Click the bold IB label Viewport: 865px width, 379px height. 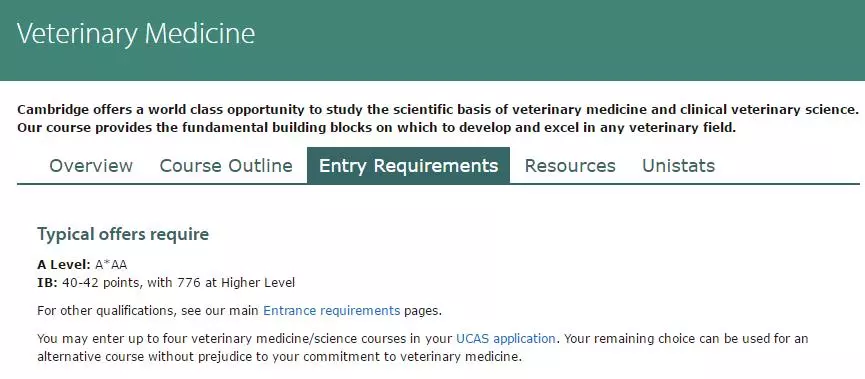47,283
